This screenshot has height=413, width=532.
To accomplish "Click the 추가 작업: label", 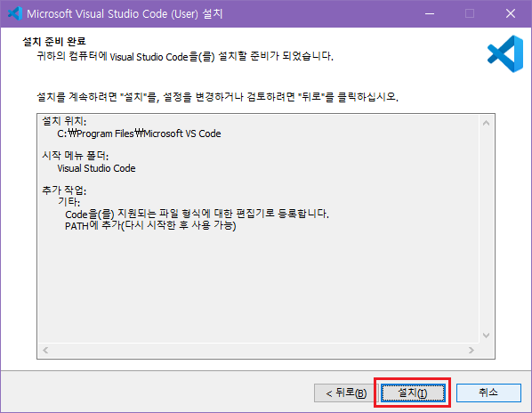I will point(64,190).
